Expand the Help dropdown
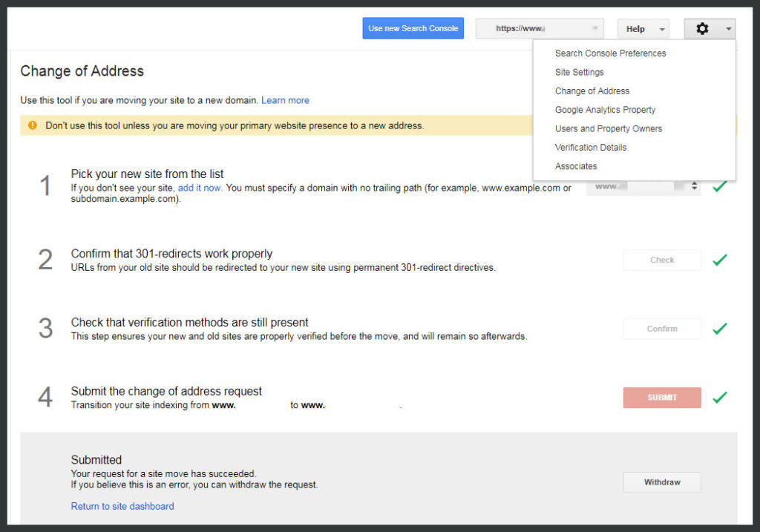Image resolution: width=760 pixels, height=532 pixels. (x=643, y=28)
